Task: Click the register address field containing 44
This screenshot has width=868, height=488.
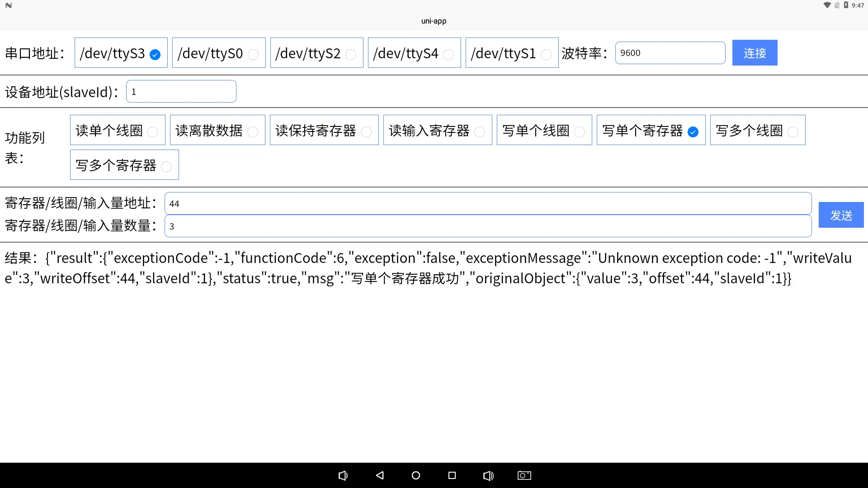Action: point(488,203)
